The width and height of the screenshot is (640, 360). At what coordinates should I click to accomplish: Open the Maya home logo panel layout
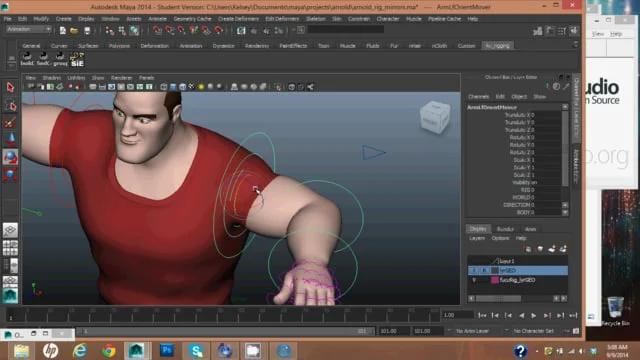tap(10, 296)
